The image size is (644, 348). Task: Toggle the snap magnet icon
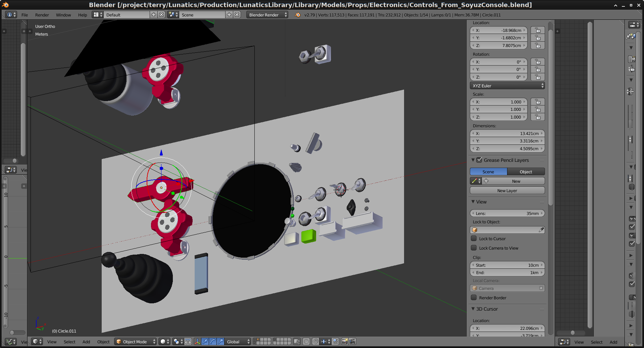315,342
